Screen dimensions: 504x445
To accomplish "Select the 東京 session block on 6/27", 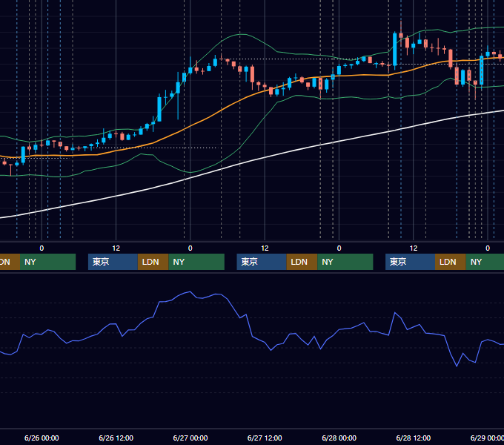I will (262, 262).
